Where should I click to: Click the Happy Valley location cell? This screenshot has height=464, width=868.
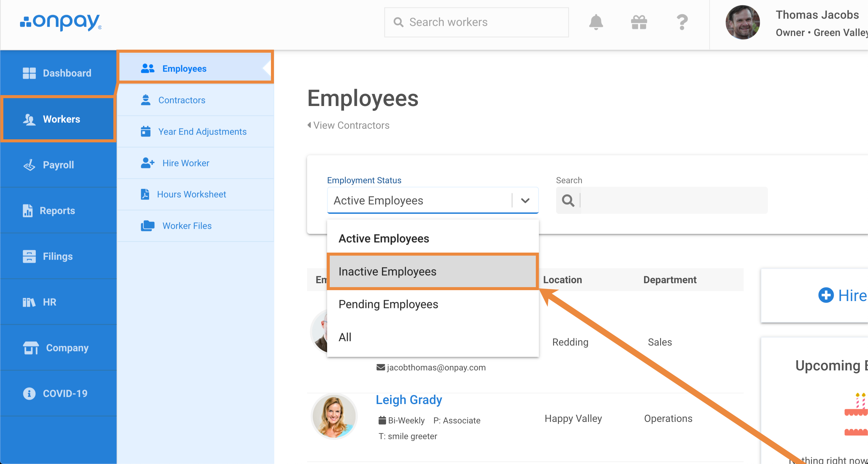[x=573, y=419]
